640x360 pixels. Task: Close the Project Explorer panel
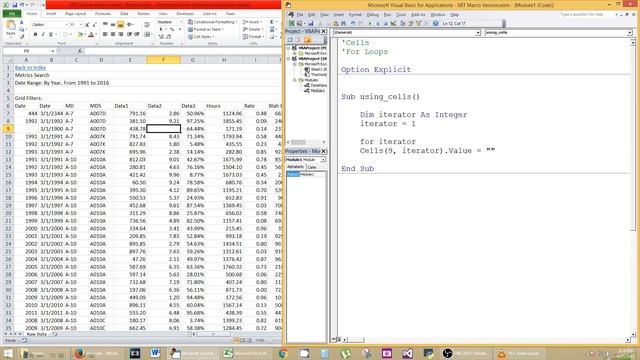323,31
